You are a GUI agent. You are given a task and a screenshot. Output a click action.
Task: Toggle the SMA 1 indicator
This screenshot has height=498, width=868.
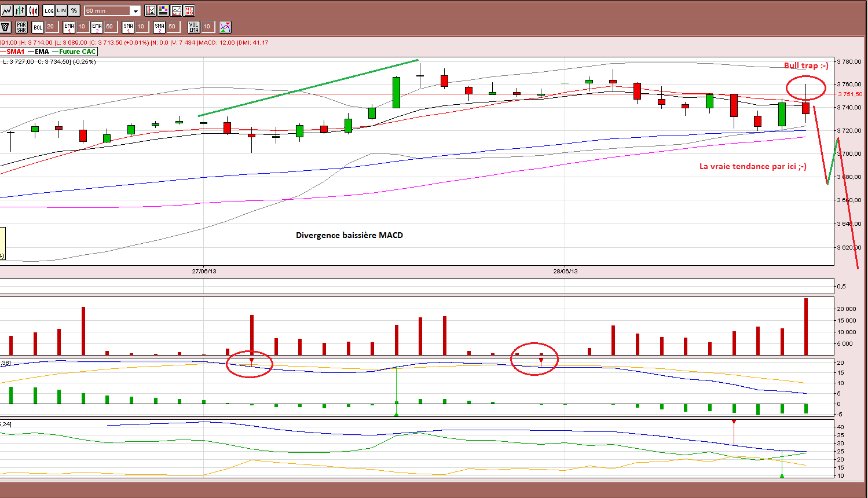(x=128, y=27)
